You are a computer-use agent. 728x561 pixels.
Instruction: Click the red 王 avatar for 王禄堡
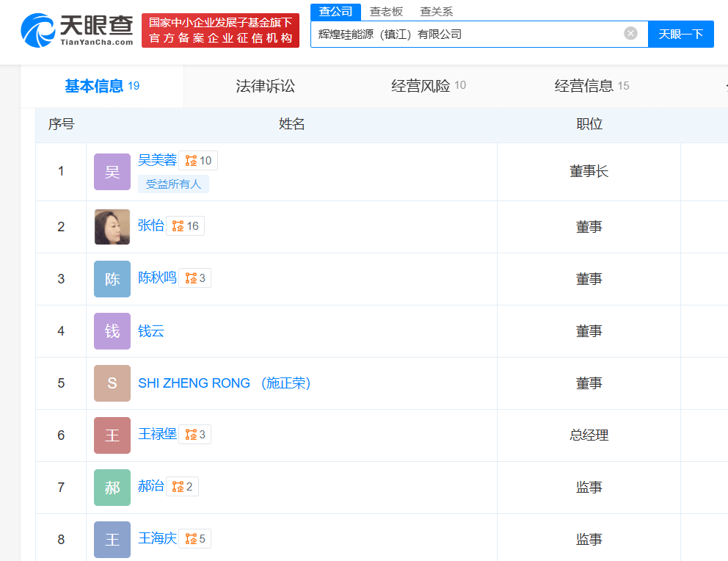112,435
